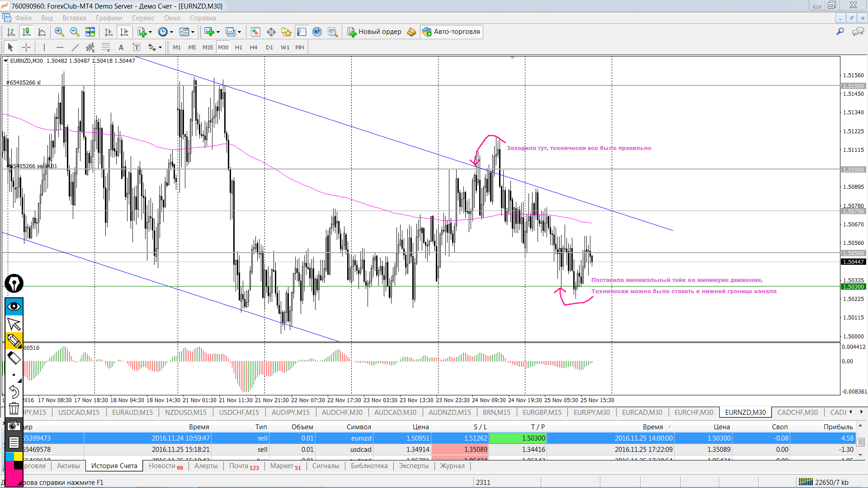The height and width of the screenshot is (488, 868).
Task: Zoom in the chart with magnifier plus
Action: (x=59, y=32)
